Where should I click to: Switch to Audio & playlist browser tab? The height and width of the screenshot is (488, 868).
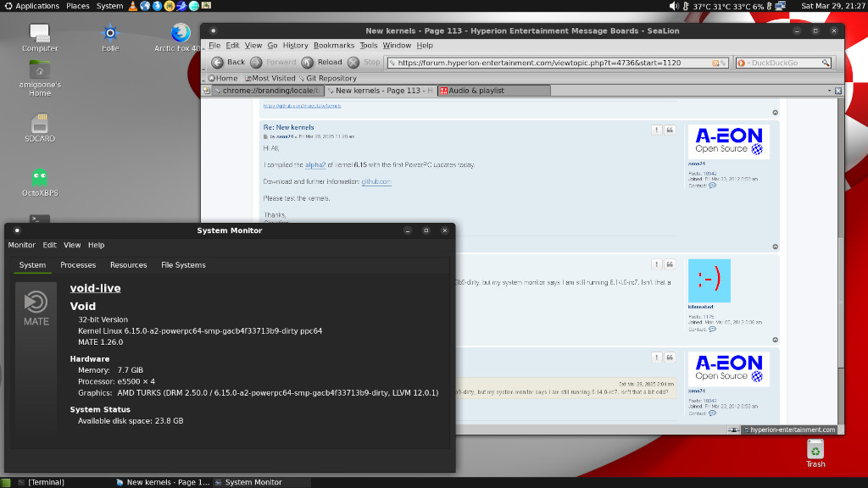[494, 91]
